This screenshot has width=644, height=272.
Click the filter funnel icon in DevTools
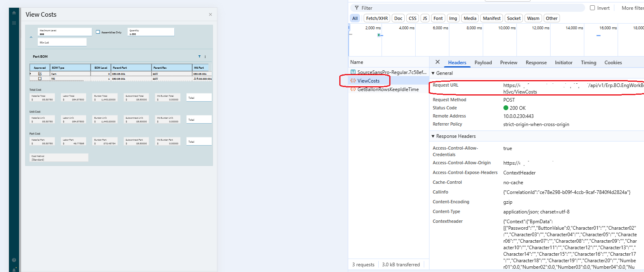click(x=356, y=8)
